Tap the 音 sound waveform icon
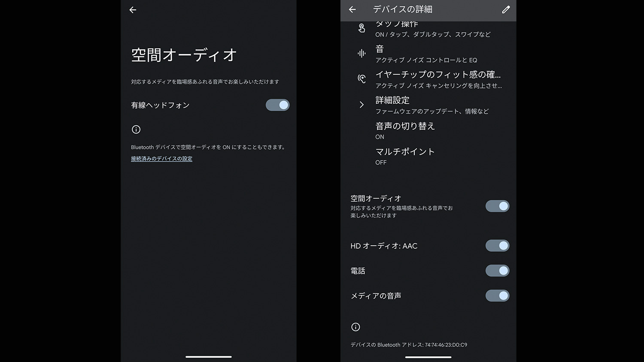Screen dimensions: 644x362 click(x=361, y=54)
